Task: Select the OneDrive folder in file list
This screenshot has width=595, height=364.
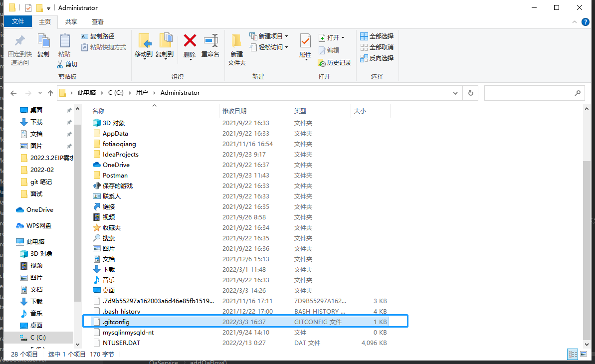Action: (x=116, y=165)
